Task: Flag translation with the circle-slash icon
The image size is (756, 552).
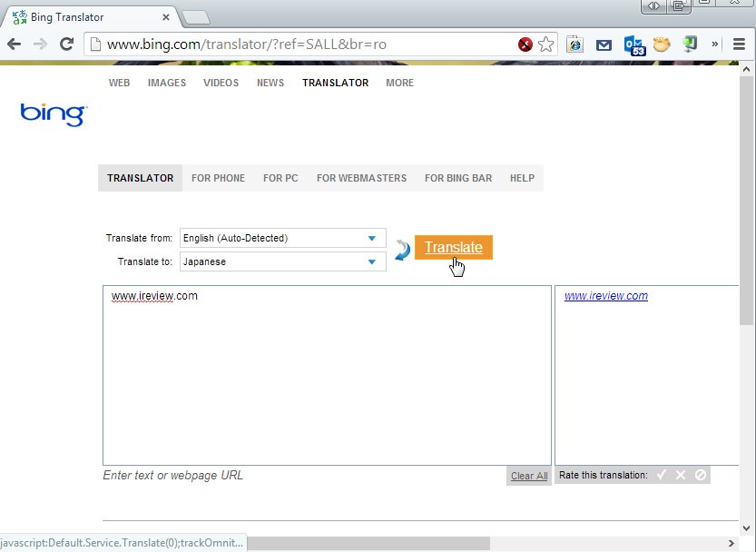Action: pyautogui.click(x=701, y=475)
